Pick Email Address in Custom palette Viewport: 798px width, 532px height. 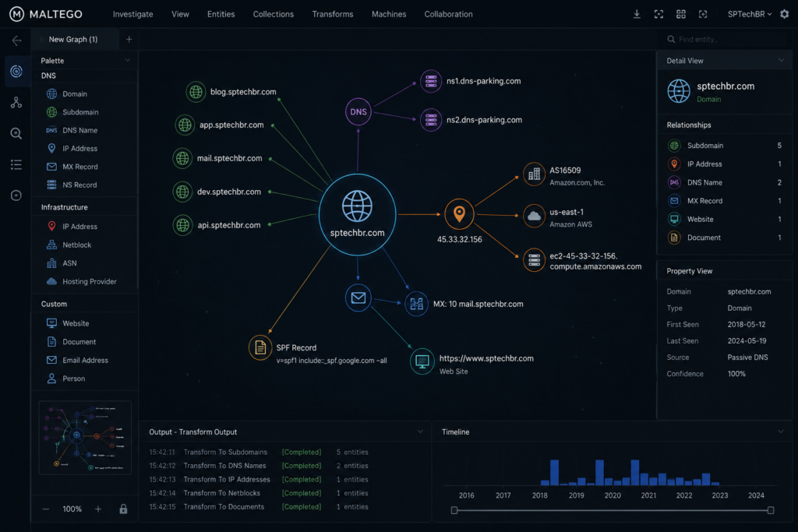click(x=84, y=360)
